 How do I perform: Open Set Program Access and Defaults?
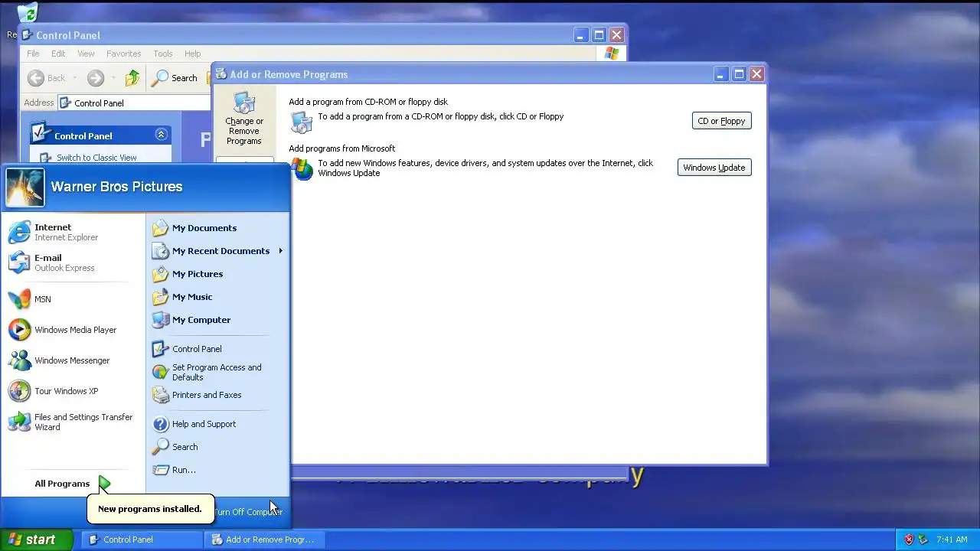click(x=217, y=372)
